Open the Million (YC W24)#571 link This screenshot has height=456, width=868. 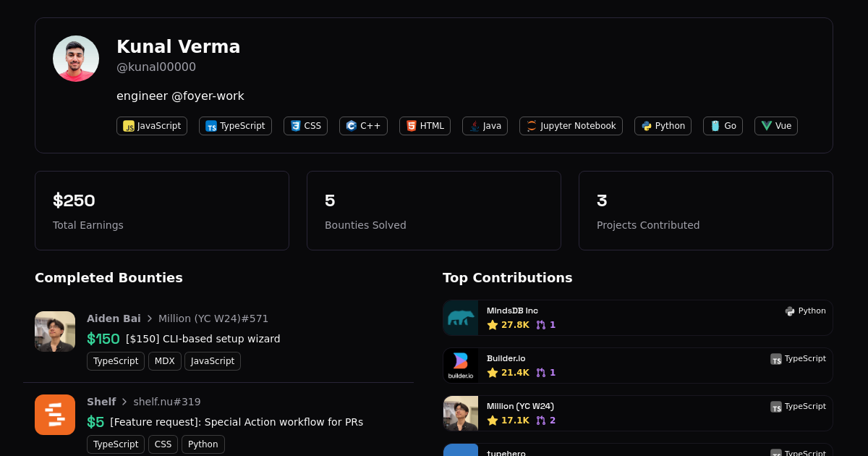tap(213, 318)
